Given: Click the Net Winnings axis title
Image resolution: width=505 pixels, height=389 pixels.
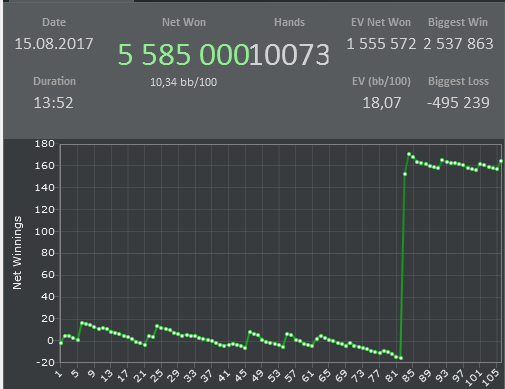Looking at the screenshot, I should tap(17, 253).
